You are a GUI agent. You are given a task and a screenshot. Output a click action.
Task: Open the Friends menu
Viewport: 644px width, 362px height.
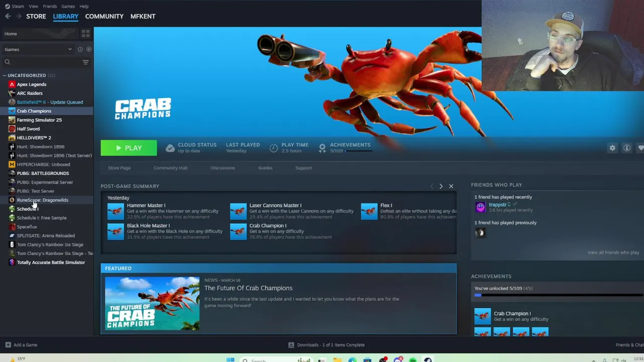(x=50, y=7)
